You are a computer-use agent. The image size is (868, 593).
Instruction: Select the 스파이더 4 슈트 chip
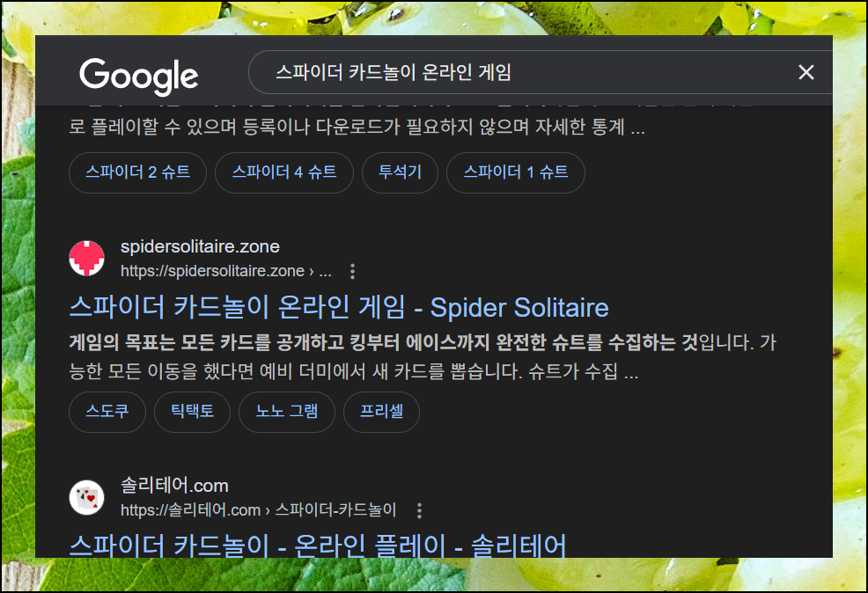[x=284, y=172]
